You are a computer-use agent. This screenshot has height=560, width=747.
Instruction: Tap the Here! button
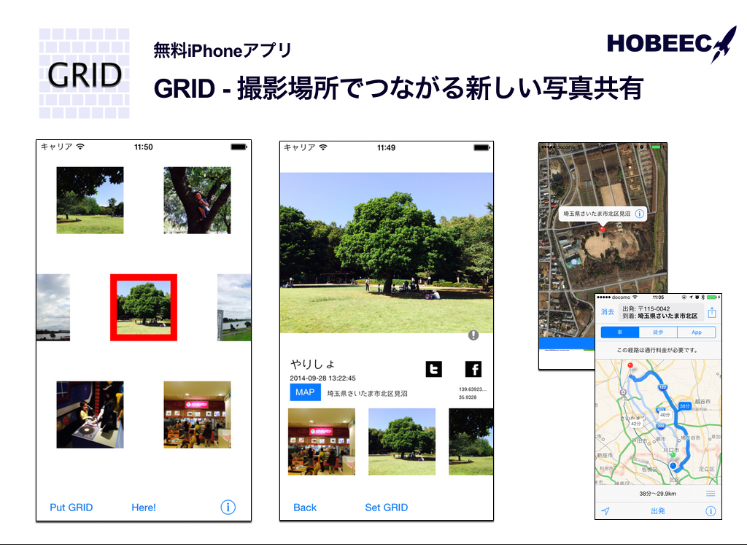pyautogui.click(x=144, y=507)
